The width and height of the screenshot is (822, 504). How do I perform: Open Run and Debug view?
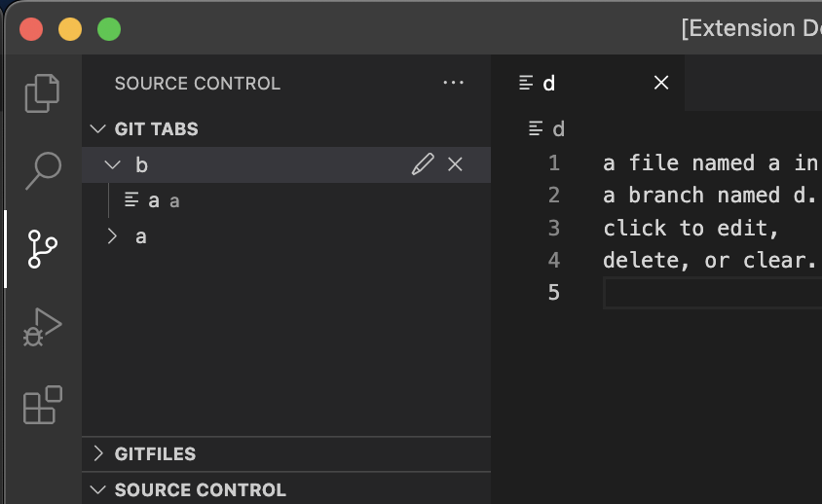click(43, 327)
